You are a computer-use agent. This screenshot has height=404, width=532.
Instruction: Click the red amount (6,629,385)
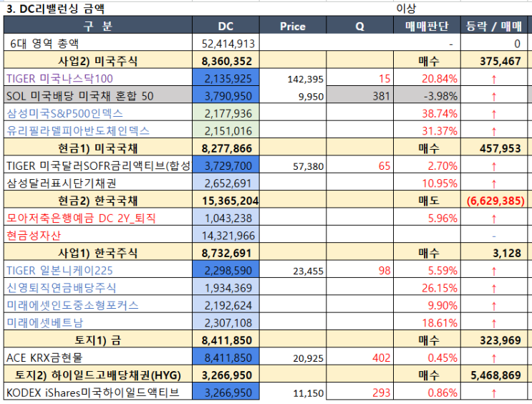click(494, 201)
